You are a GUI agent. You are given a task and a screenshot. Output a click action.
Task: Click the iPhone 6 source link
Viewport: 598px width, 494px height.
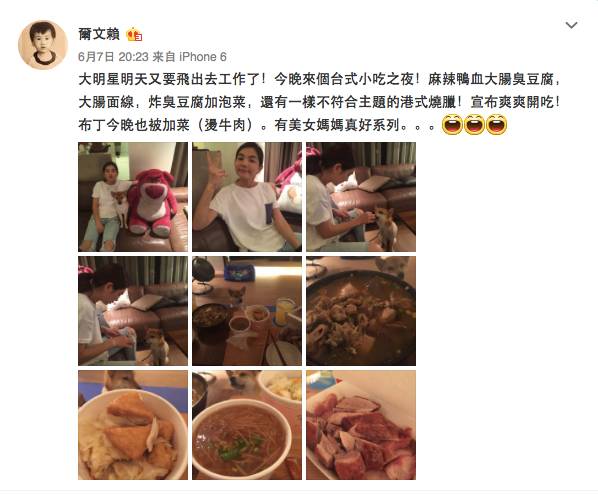click(203, 57)
